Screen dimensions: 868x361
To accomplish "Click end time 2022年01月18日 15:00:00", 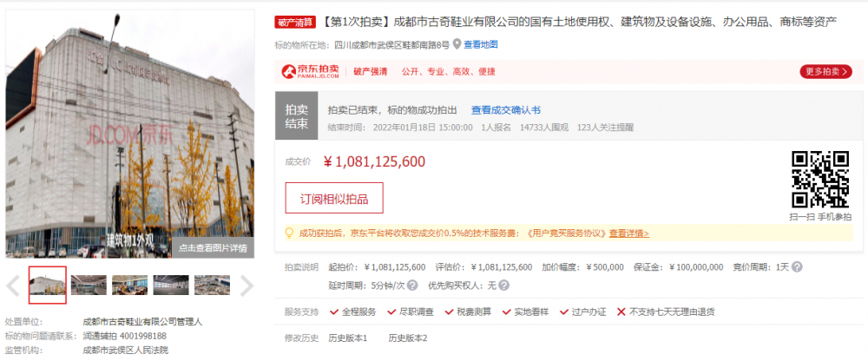I will [423, 128].
